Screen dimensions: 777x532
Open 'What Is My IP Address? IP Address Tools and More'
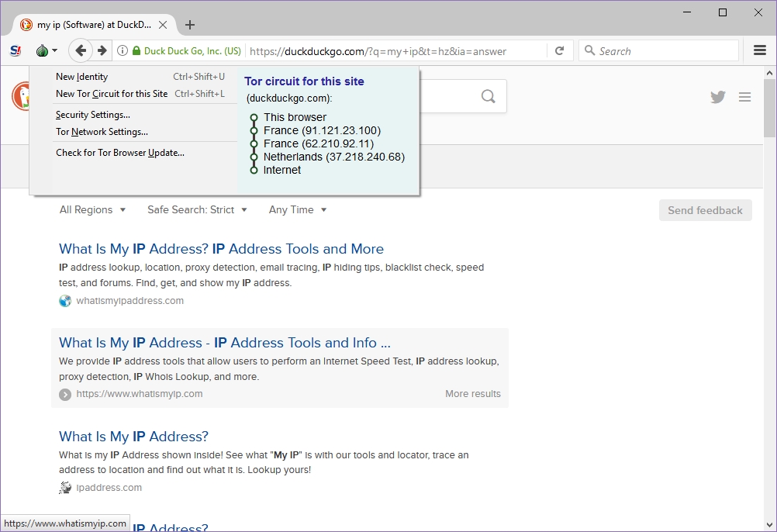point(221,249)
